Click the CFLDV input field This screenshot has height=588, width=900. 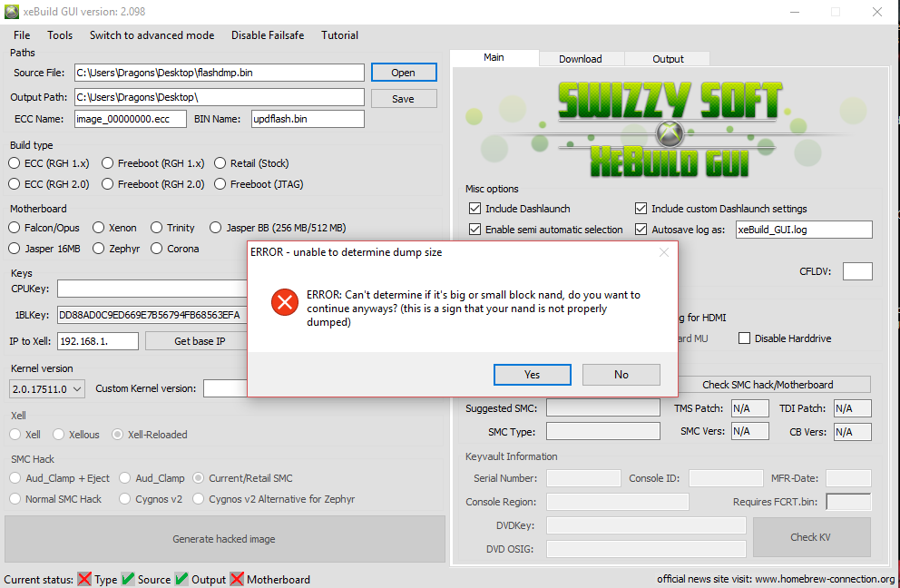(x=857, y=271)
